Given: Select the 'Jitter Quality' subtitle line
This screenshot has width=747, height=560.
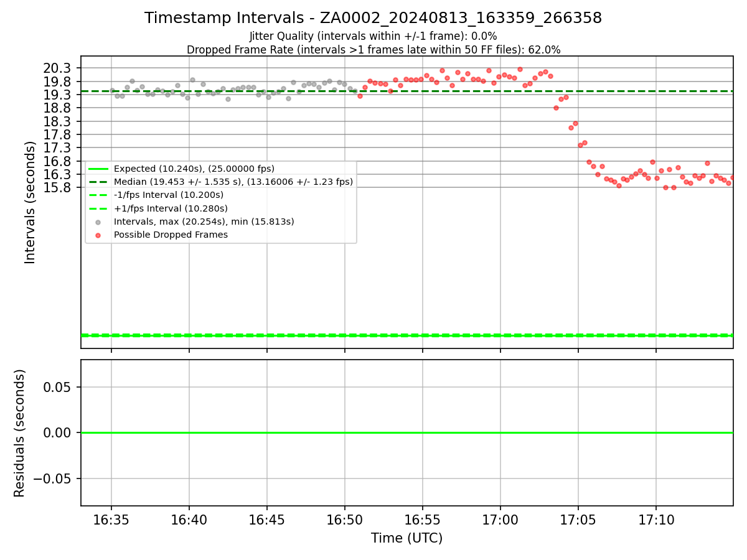Looking at the screenshot, I should (x=374, y=37).
